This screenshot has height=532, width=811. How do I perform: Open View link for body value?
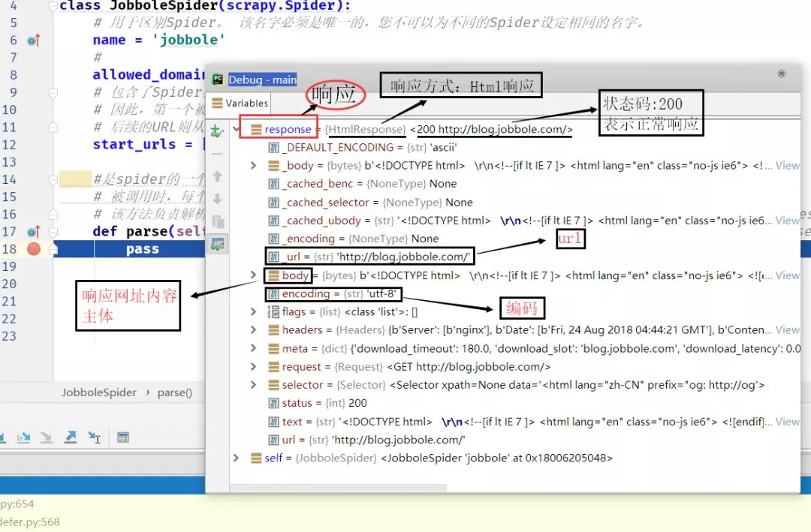pyautogui.click(x=787, y=275)
